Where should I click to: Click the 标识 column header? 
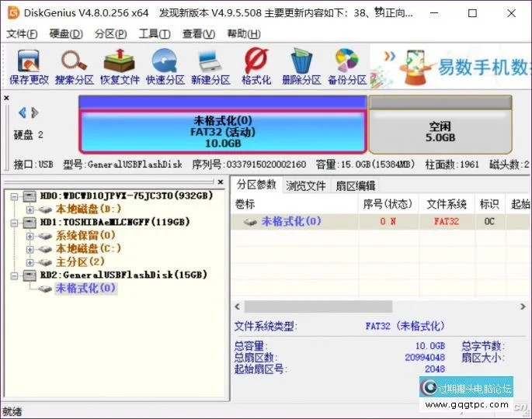coord(489,204)
